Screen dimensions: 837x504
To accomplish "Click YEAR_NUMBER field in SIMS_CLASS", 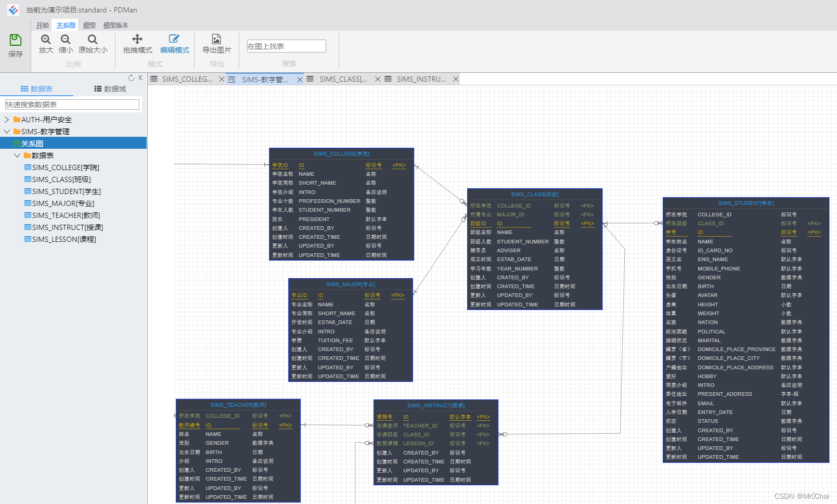I will coord(518,269).
